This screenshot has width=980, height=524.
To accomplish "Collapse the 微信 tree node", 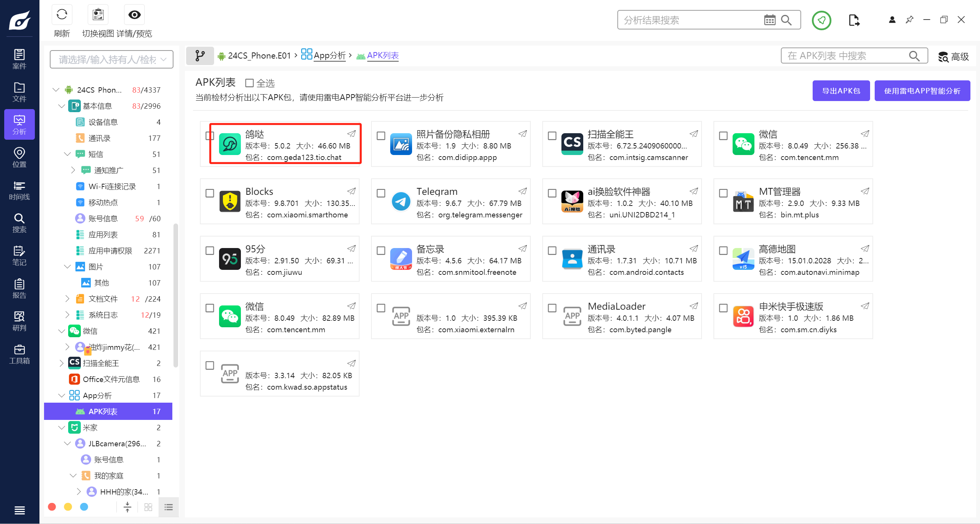I will (62, 331).
